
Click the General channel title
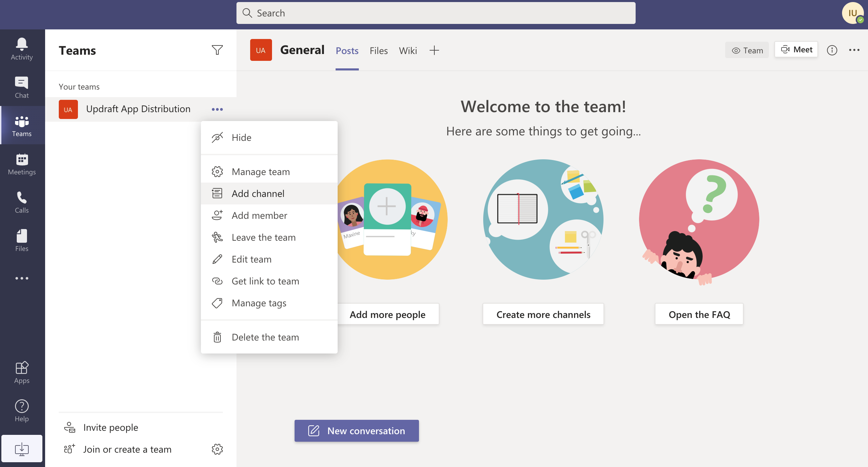pyautogui.click(x=302, y=50)
